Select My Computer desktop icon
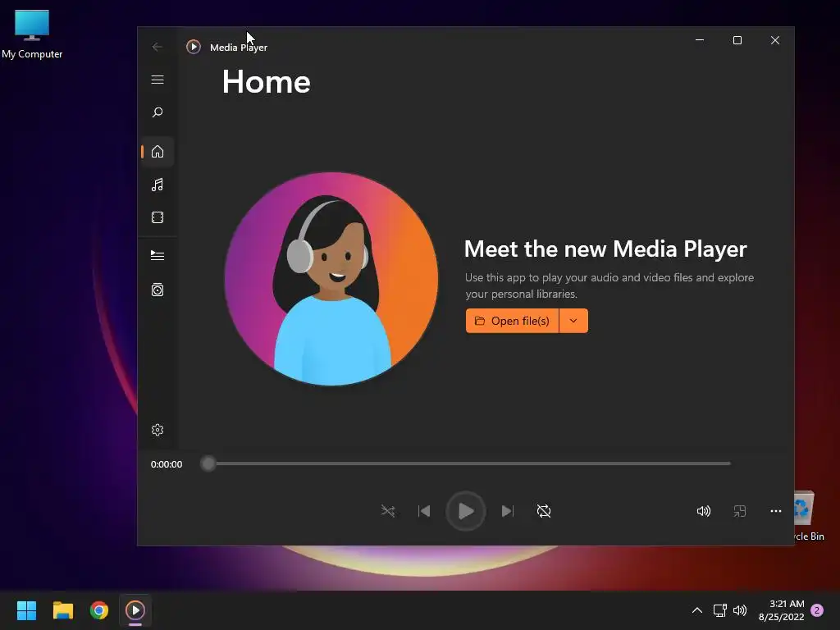 [x=32, y=34]
